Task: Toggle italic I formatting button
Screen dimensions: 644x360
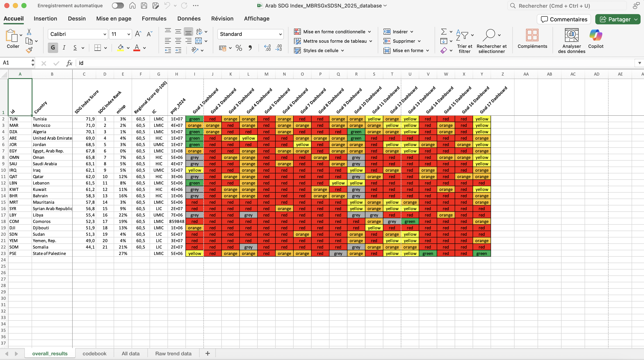Action: click(64, 48)
